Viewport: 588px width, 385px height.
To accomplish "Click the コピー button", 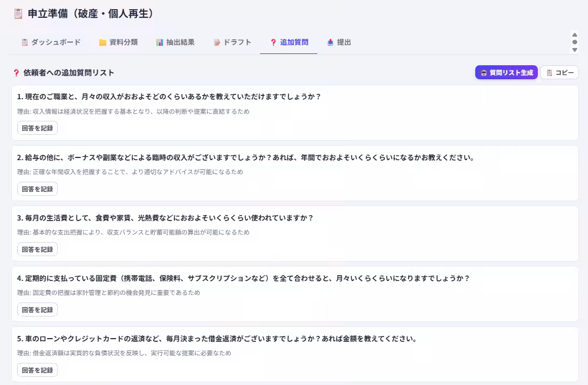I will click(559, 71).
